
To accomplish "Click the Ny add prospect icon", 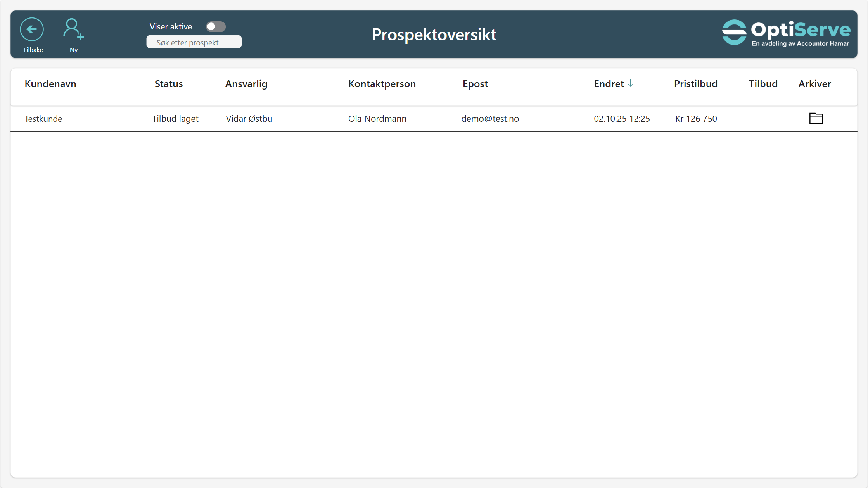I will (x=73, y=29).
